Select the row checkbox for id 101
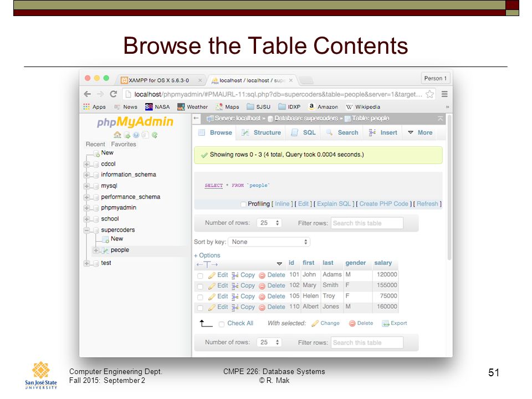 tap(200, 276)
